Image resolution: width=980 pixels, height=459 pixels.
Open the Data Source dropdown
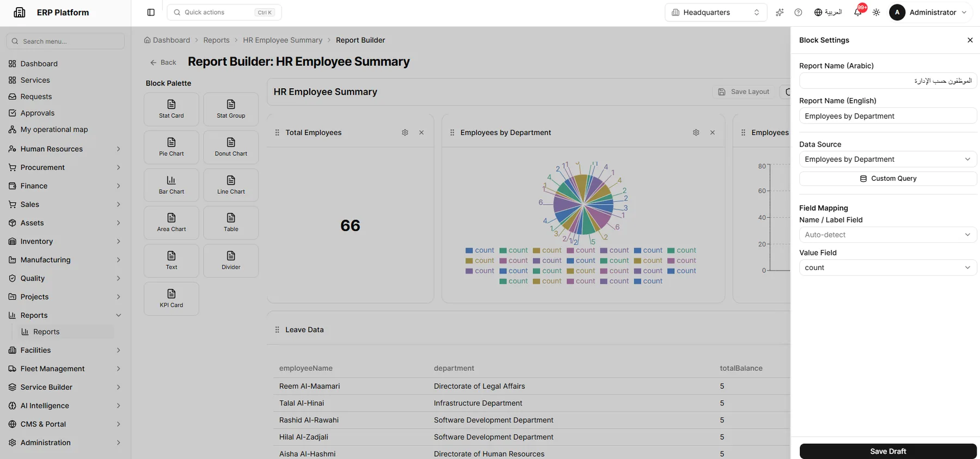[888, 160]
